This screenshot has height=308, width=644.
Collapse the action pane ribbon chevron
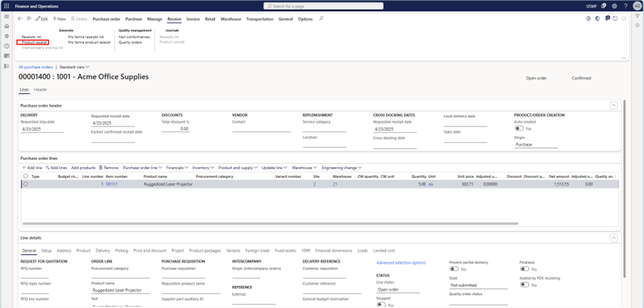tap(625, 57)
